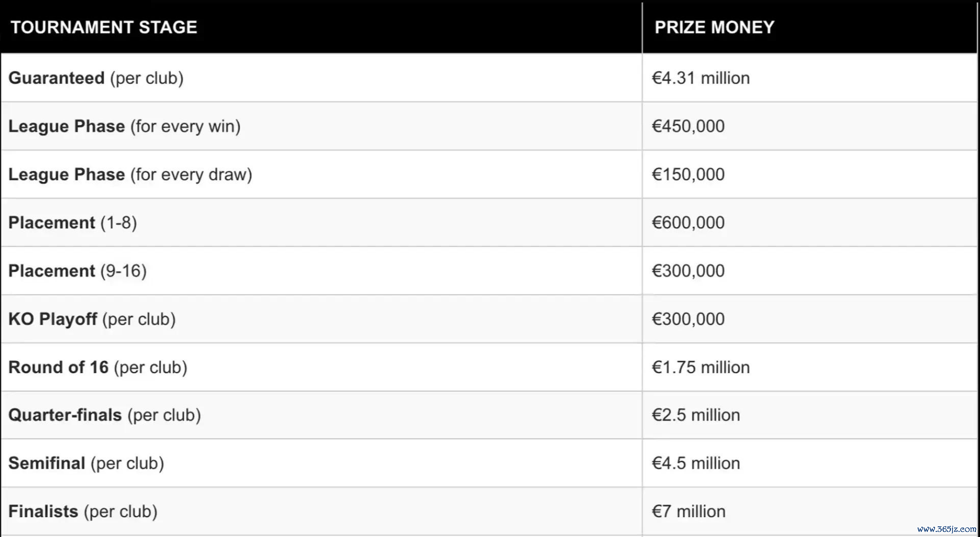Click the prize amount for Placement (9-16)
Screen dimensions: 980x537
tap(688, 271)
